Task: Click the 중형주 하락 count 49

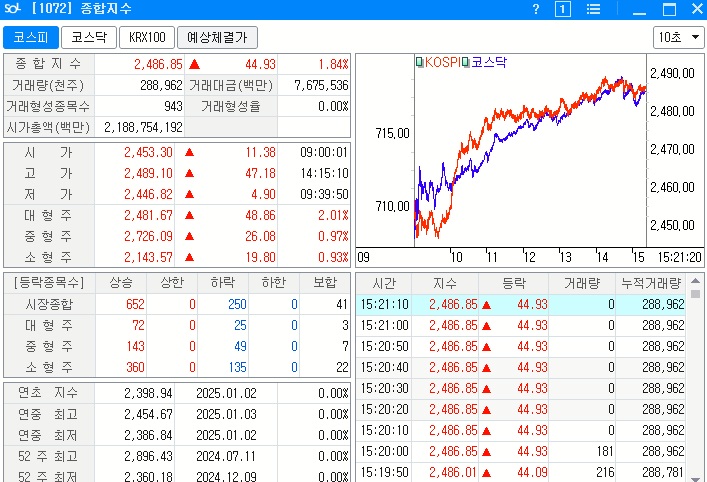Action: 240,346
